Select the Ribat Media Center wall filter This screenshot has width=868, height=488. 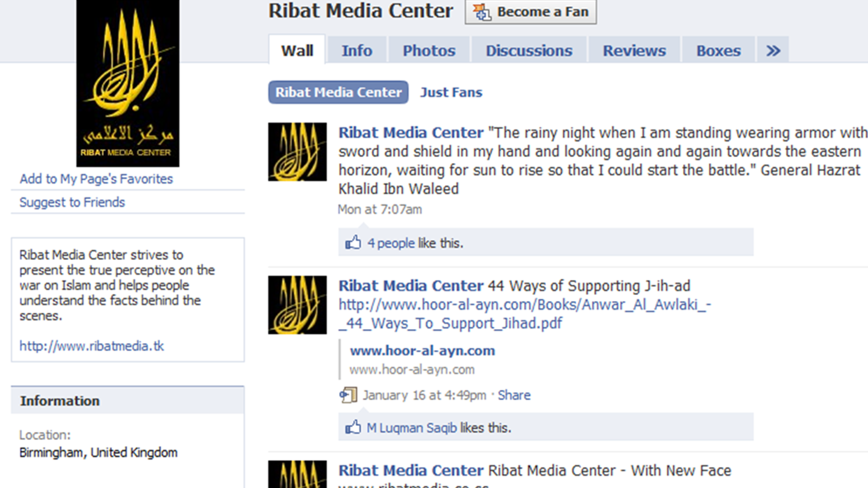click(x=338, y=92)
